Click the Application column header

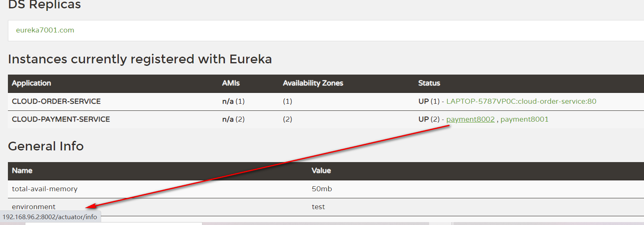point(31,83)
